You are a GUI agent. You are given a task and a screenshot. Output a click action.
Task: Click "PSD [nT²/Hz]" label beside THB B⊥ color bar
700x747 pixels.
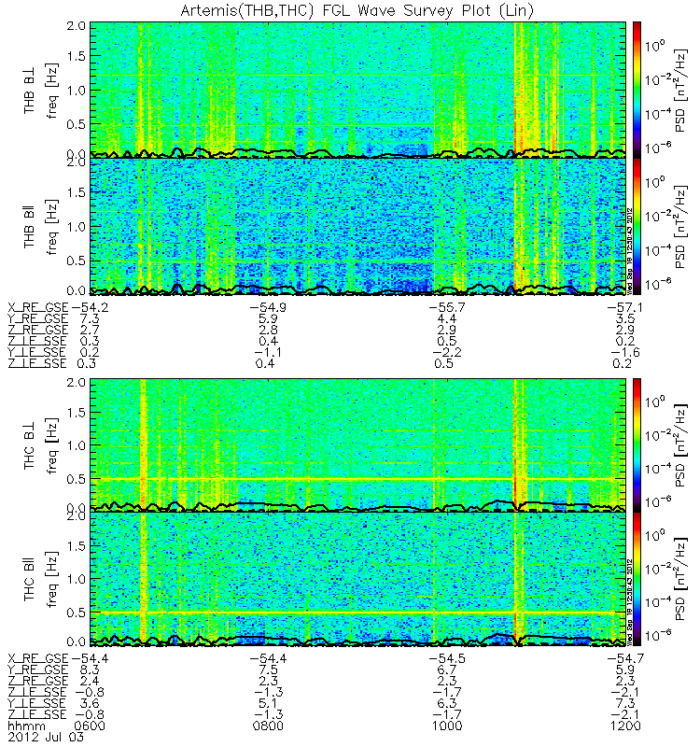681,91
